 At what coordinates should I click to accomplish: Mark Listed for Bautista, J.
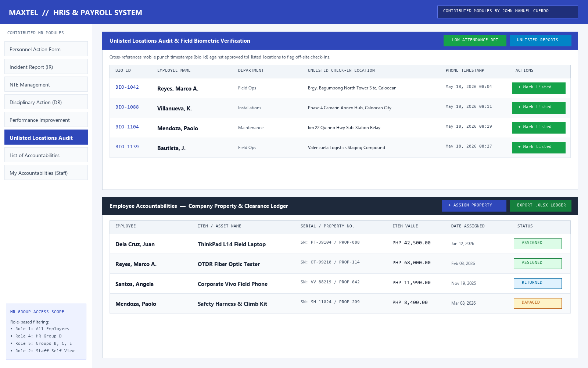point(539,148)
